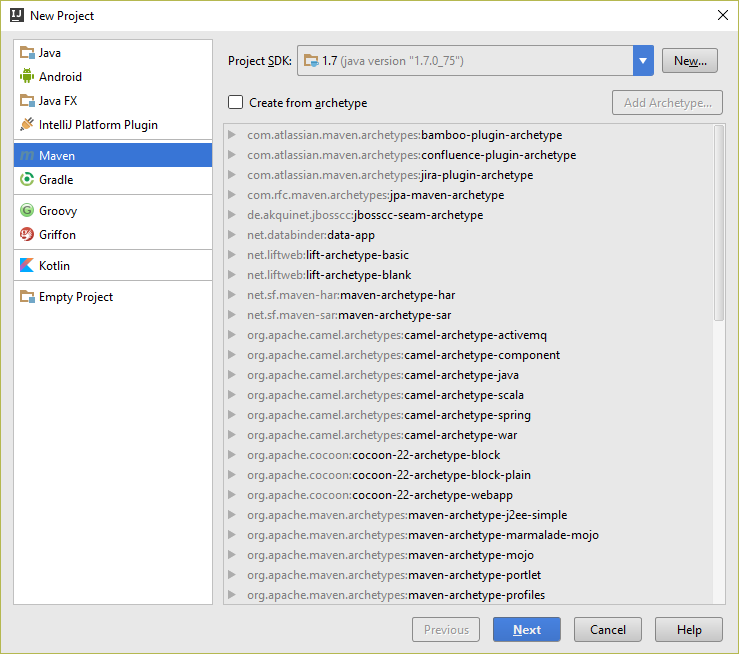Click the Maven 'm' icon
Viewport: 739px width, 654px height.
click(x=27, y=155)
